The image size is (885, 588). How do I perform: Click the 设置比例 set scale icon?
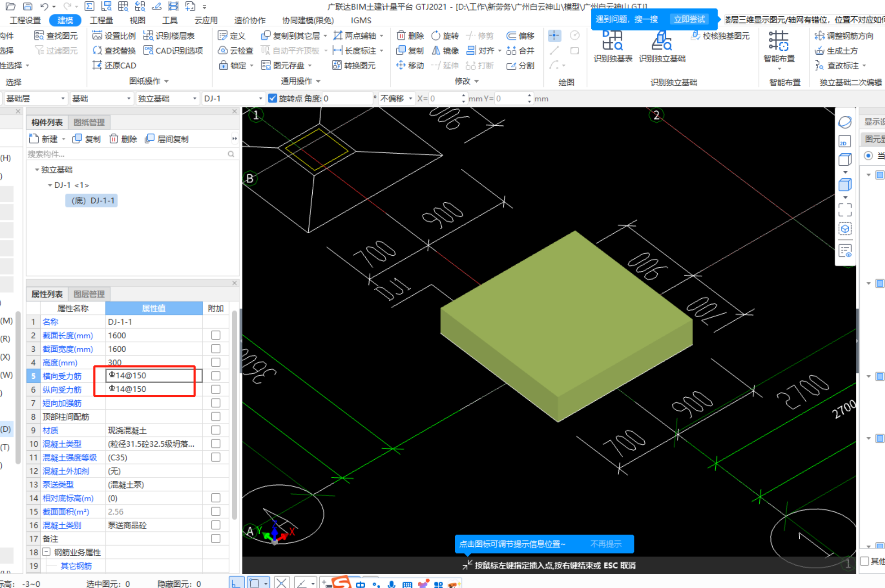pos(97,36)
